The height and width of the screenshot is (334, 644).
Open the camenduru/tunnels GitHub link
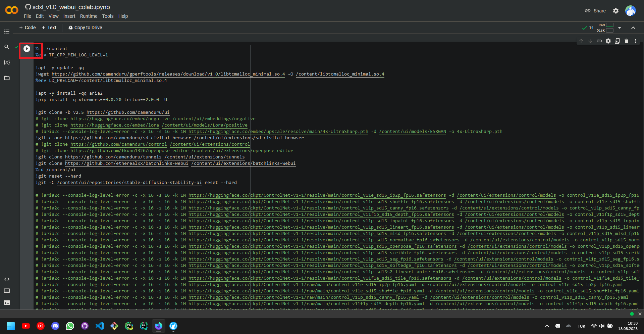(113, 157)
